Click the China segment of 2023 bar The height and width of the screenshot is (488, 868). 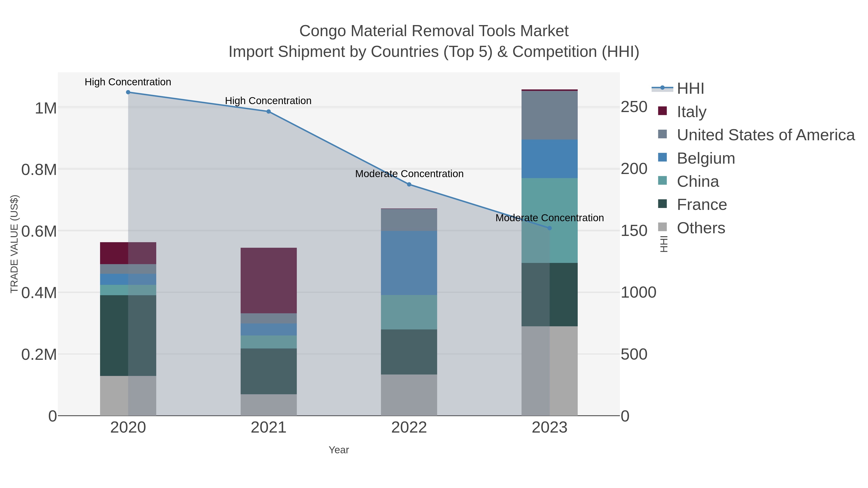click(549, 221)
